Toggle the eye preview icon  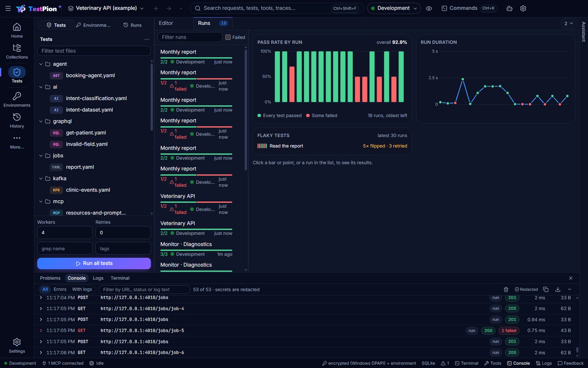pyautogui.click(x=429, y=8)
